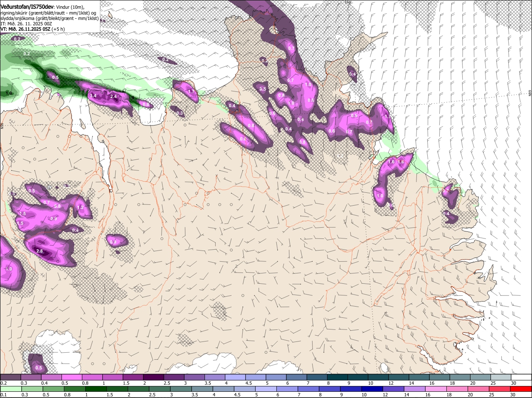
Task: Click the 3.4 precipitation value on map
Action: (94, 96)
